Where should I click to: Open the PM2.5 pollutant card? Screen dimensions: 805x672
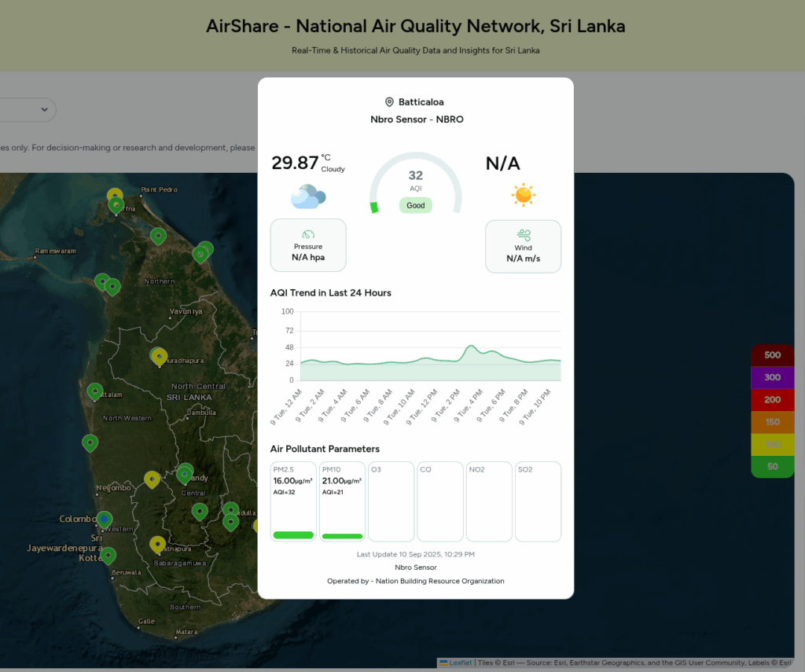(x=293, y=501)
